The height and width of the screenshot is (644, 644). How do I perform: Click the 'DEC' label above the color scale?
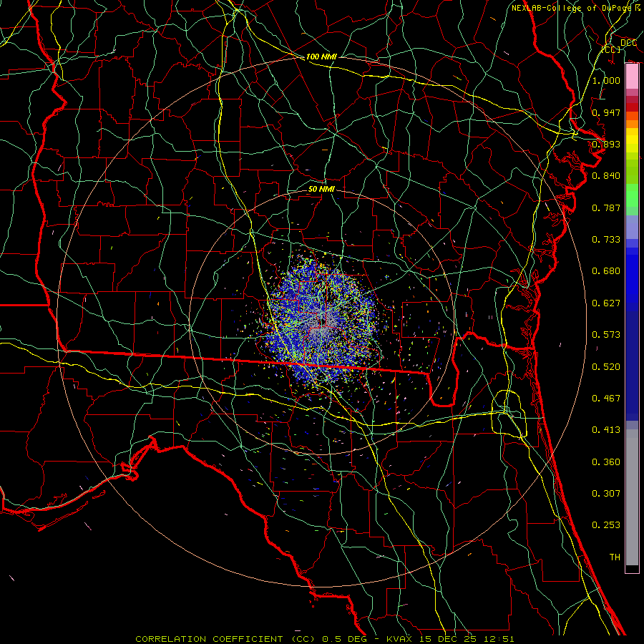[x=628, y=43]
